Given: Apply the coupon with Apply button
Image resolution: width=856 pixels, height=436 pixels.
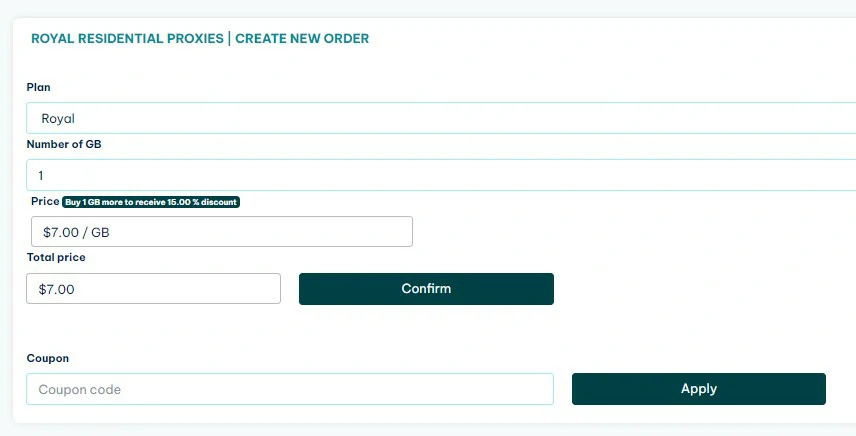Looking at the screenshot, I should click(698, 389).
